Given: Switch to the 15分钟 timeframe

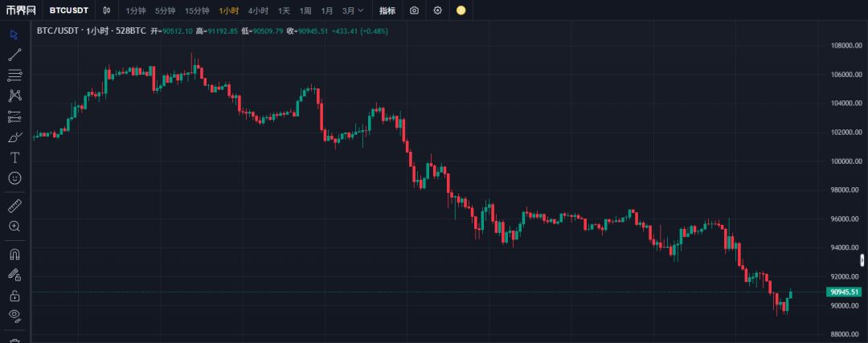Looking at the screenshot, I should tap(197, 10).
